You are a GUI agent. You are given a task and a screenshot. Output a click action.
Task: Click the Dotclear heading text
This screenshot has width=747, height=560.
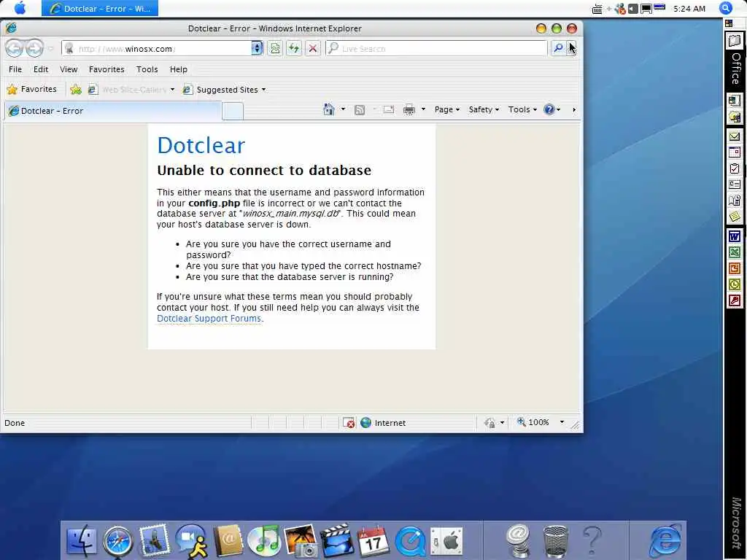click(x=201, y=145)
